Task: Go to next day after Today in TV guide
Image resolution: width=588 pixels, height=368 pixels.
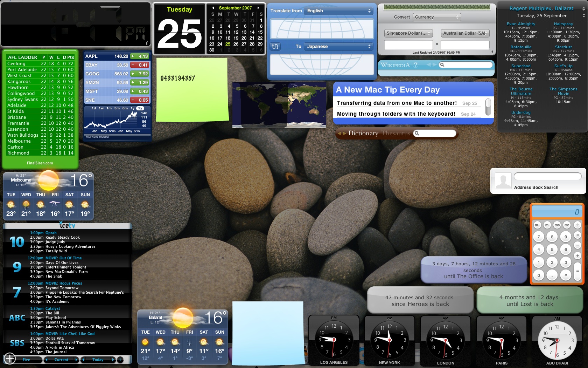Action: (x=113, y=360)
